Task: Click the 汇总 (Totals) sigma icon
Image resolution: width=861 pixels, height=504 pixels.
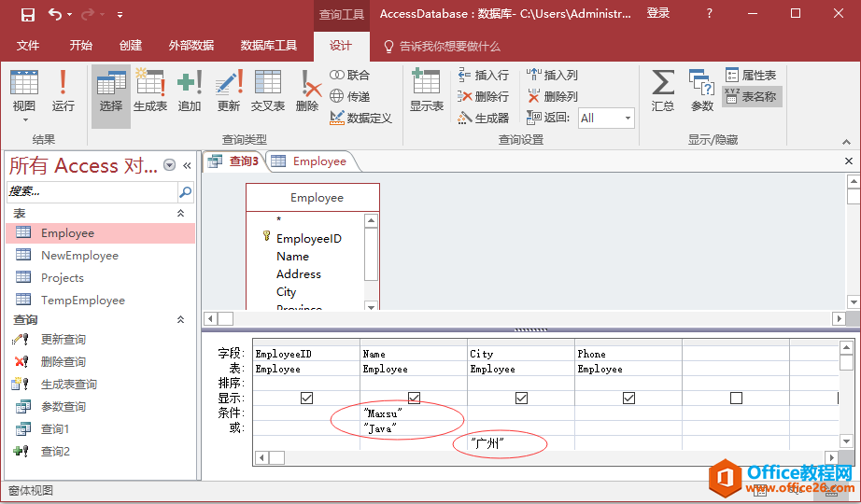Action: (663, 91)
